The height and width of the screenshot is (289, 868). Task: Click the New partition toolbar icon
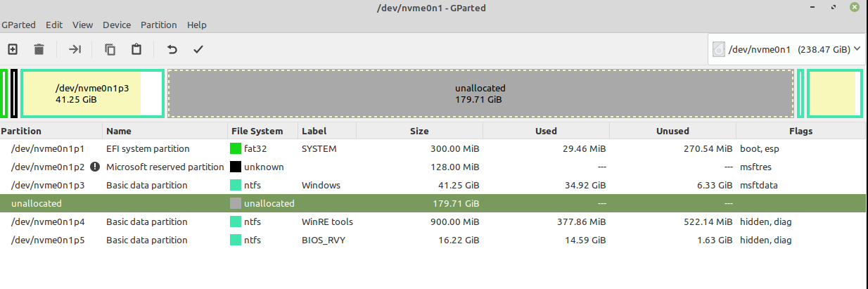[13, 49]
